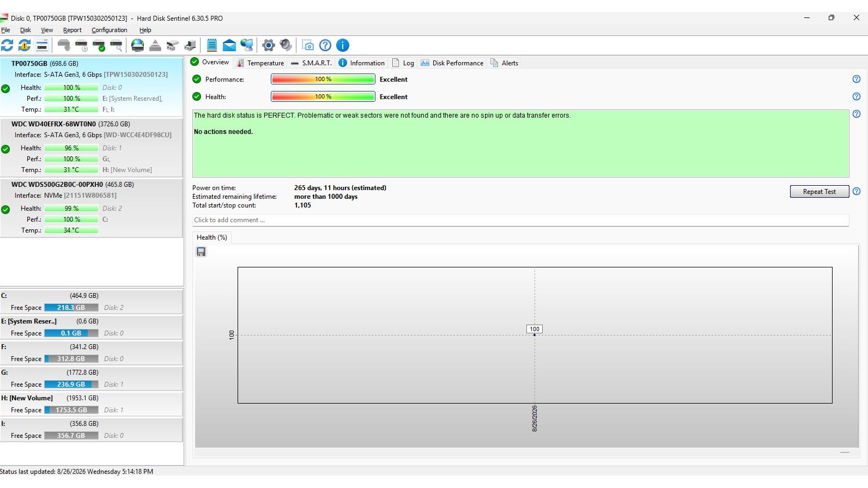Click the G: free space bar 236.9 GB
Image resolution: width=868 pixels, height=488 pixels.
[x=71, y=385]
